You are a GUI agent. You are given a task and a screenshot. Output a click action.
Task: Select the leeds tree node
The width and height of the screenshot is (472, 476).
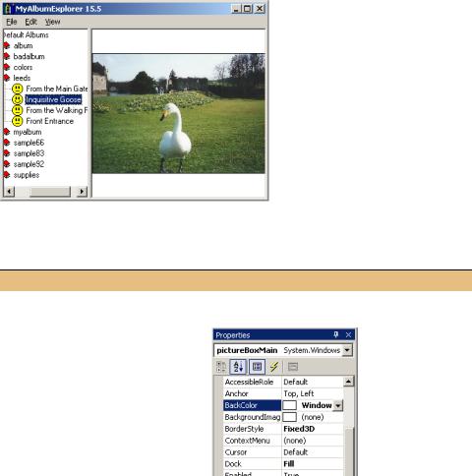coord(22,78)
